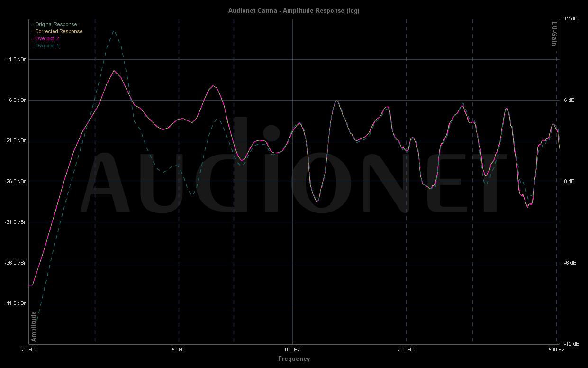Click the vertical EQ-Gain axis label
The width and height of the screenshot is (588, 368).
pyautogui.click(x=554, y=34)
